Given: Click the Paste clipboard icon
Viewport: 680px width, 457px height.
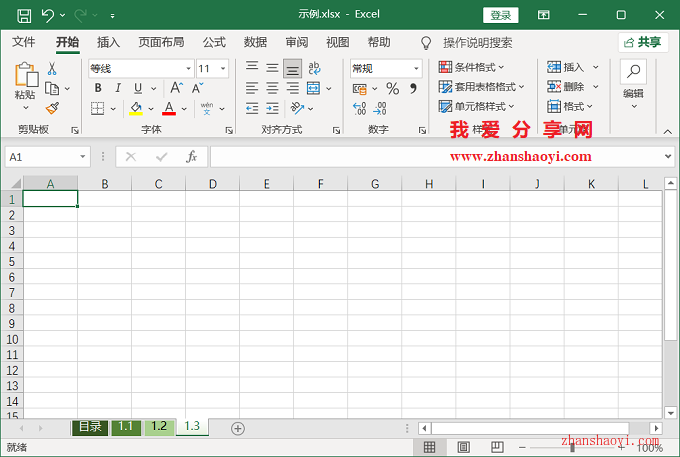Looking at the screenshot, I should tap(26, 75).
